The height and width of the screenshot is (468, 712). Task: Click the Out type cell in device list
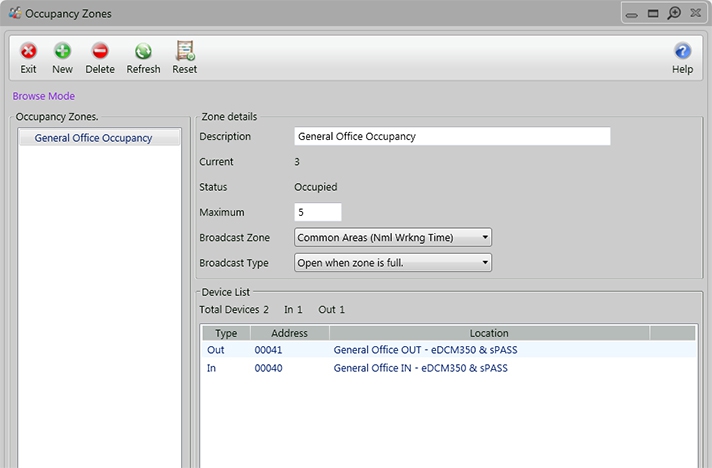click(216, 350)
